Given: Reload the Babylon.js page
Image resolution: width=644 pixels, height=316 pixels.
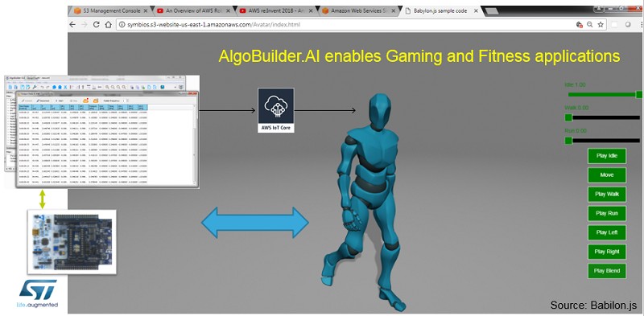Looking at the screenshot, I should click(x=97, y=25).
